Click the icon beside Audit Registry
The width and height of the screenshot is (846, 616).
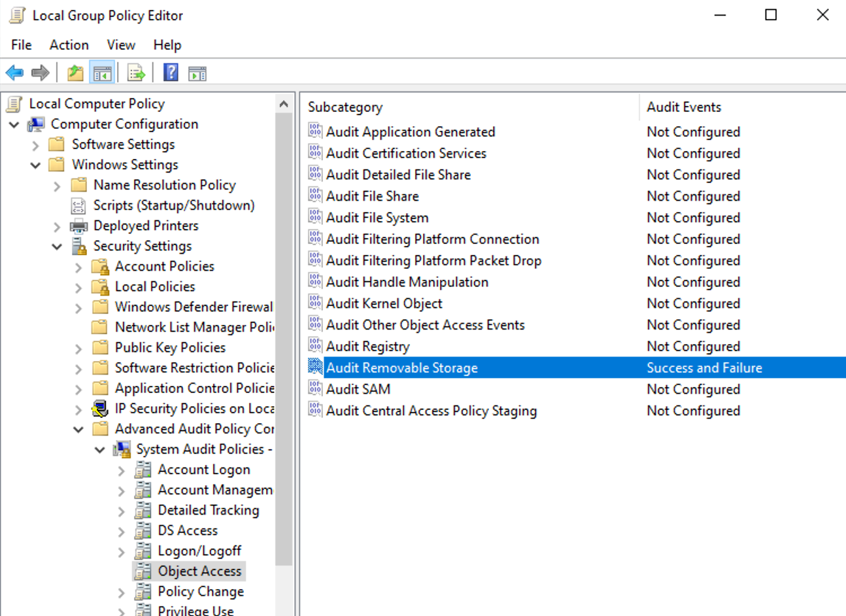(x=315, y=346)
